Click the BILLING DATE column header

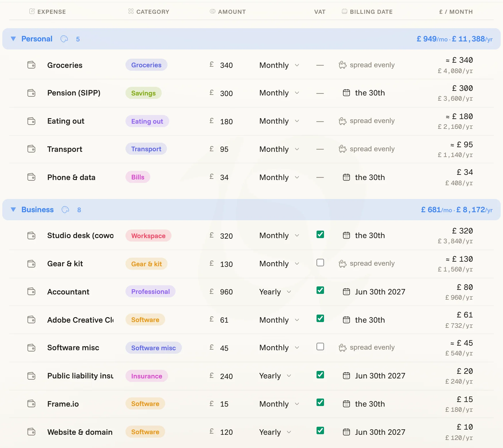(367, 12)
